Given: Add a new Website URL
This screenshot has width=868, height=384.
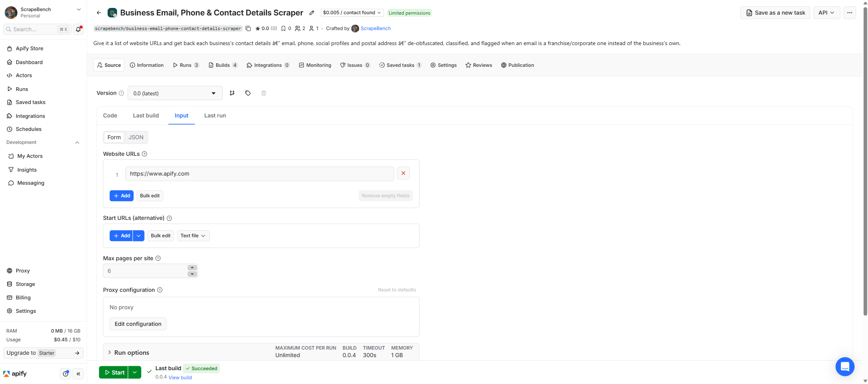Looking at the screenshot, I should click(x=121, y=196).
